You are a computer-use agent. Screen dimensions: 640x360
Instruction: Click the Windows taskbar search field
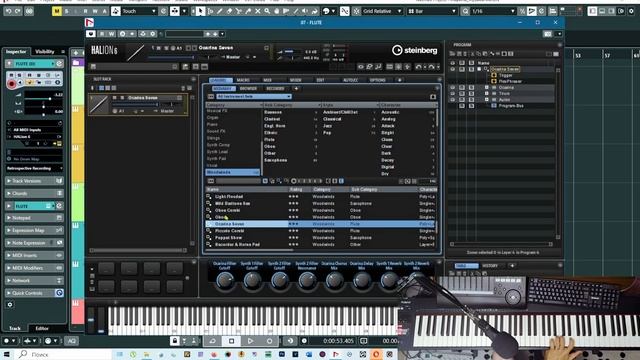tap(63, 354)
